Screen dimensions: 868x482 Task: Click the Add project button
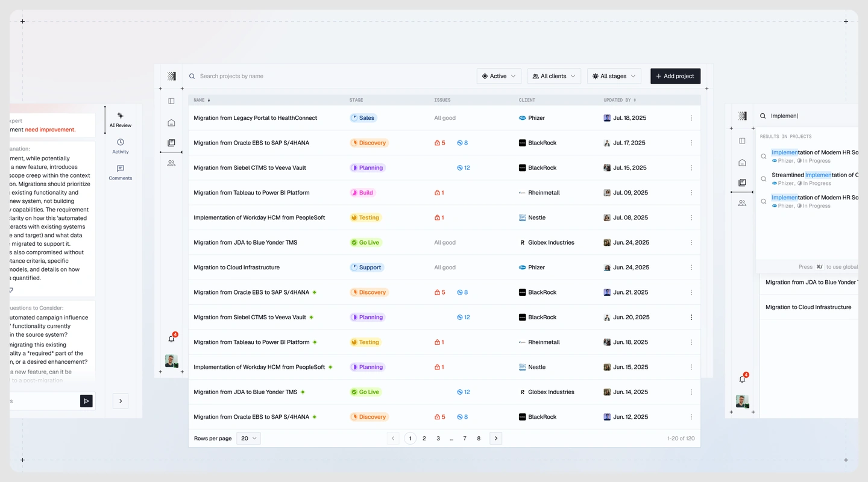[675, 76]
